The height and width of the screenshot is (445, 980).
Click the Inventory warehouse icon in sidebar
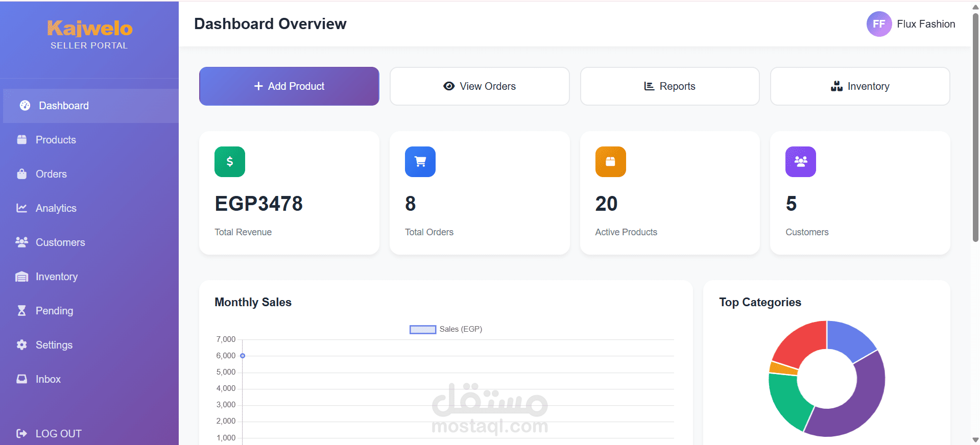[21, 277]
